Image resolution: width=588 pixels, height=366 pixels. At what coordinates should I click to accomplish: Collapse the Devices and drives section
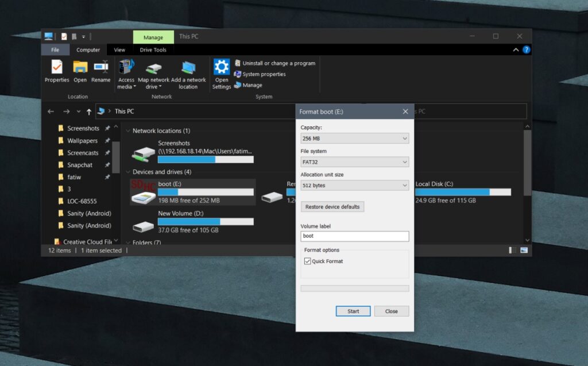tap(127, 172)
